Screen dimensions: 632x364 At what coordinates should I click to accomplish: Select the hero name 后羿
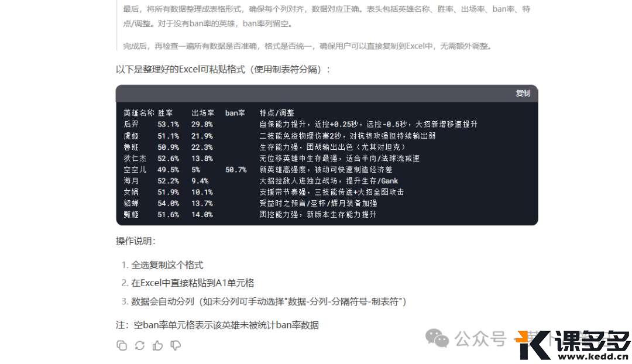pos(131,124)
